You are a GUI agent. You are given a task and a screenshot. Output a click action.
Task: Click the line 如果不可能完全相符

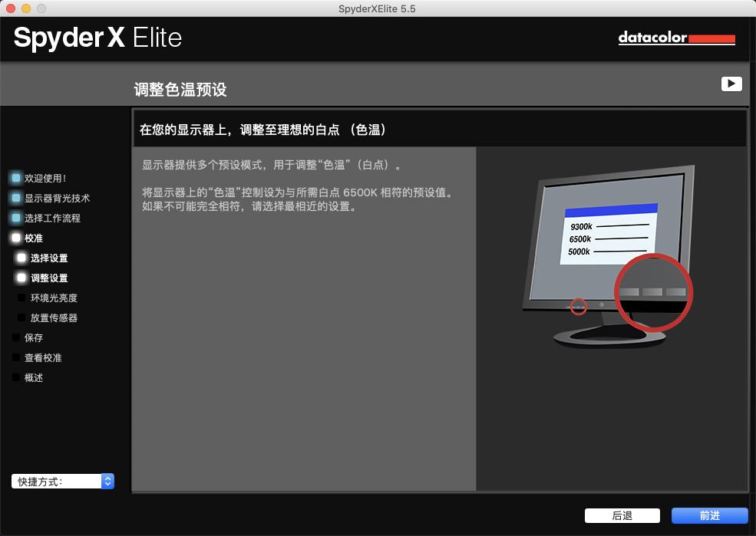coord(249,206)
